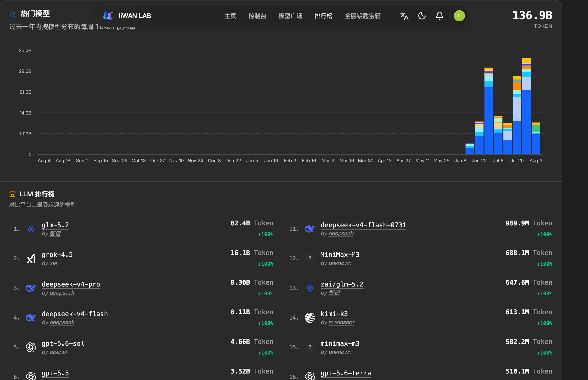Image resolution: width=588 pixels, height=380 pixels.
Task: Click the LLM 排行榜 trophy icon
Action: pyautogui.click(x=12, y=194)
